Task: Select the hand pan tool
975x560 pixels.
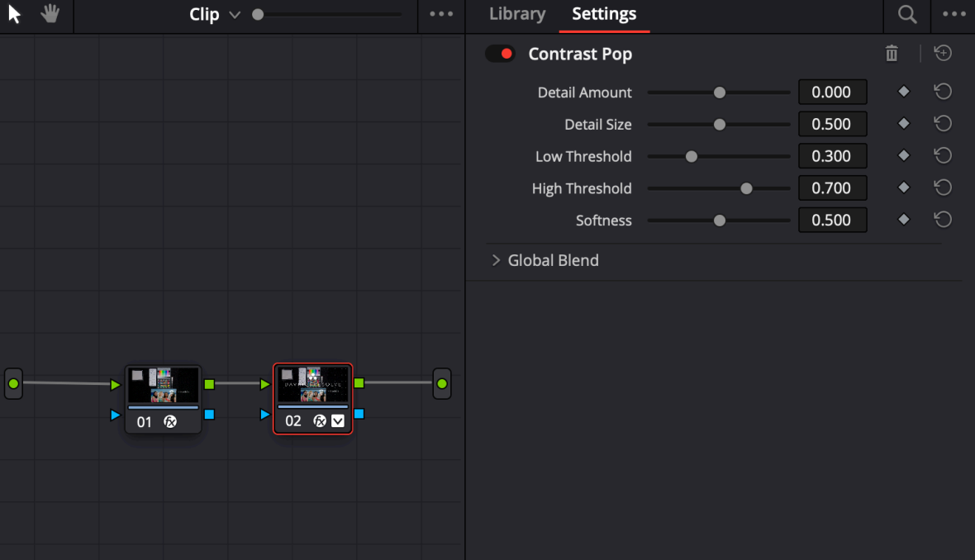Action: click(x=51, y=14)
